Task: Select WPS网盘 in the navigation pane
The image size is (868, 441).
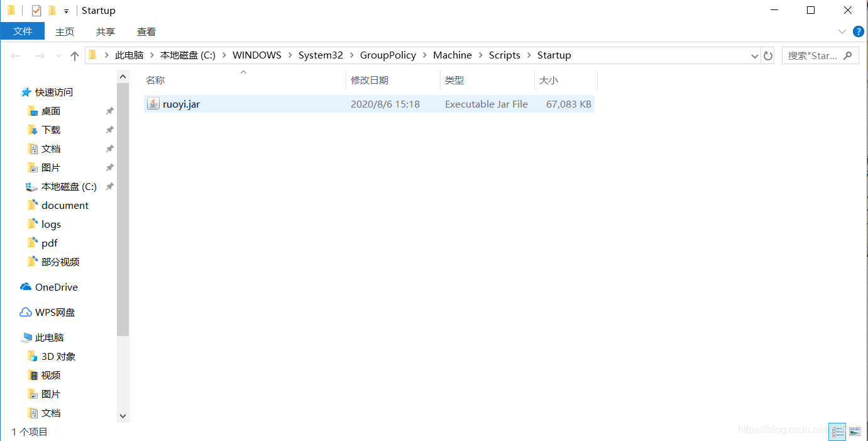Action: [x=55, y=312]
